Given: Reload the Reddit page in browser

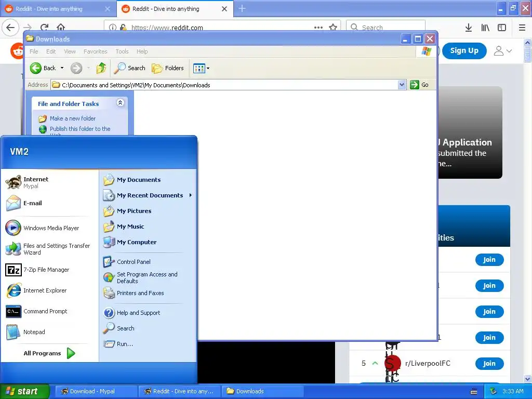Looking at the screenshot, I should coord(45,28).
